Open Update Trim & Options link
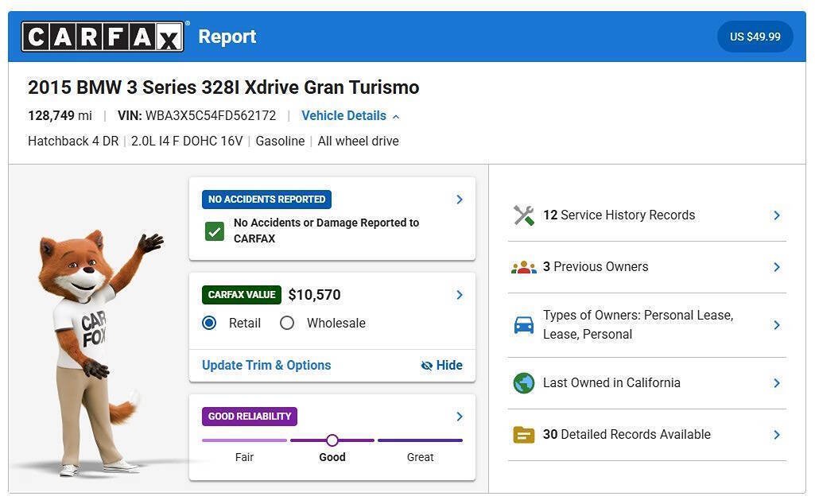The width and height of the screenshot is (815, 504). [266, 365]
